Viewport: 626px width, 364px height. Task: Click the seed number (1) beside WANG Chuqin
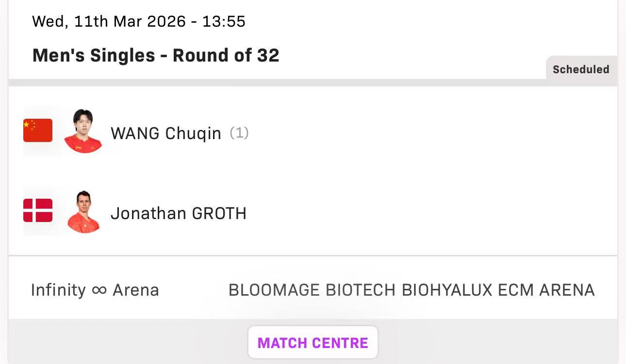239,133
